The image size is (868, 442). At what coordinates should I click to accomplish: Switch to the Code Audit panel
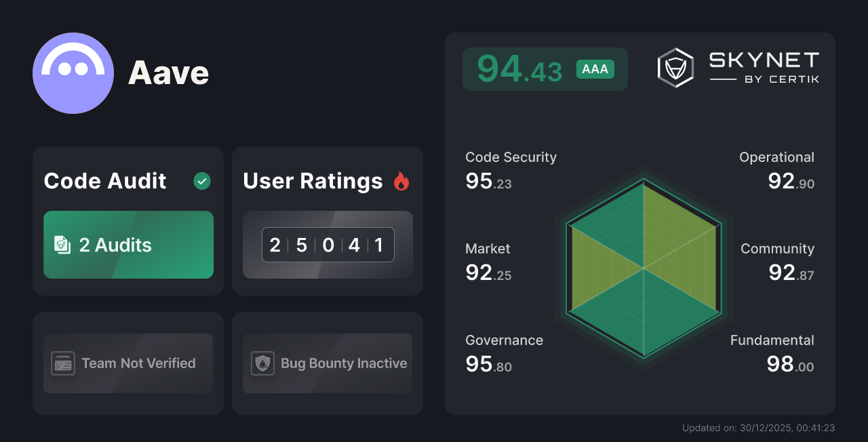(127, 220)
